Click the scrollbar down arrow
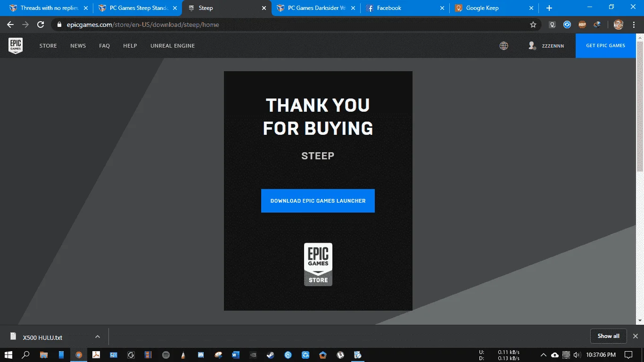The height and width of the screenshot is (362, 644). (x=640, y=321)
